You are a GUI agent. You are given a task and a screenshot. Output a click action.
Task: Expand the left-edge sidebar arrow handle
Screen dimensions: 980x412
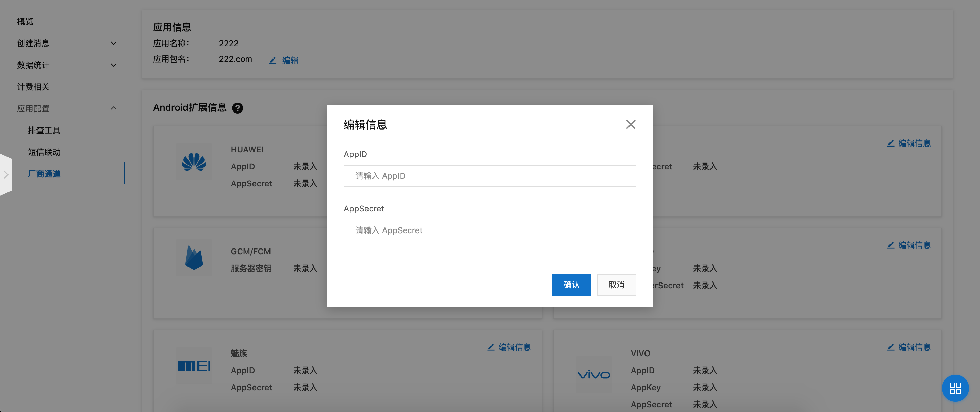pos(6,174)
